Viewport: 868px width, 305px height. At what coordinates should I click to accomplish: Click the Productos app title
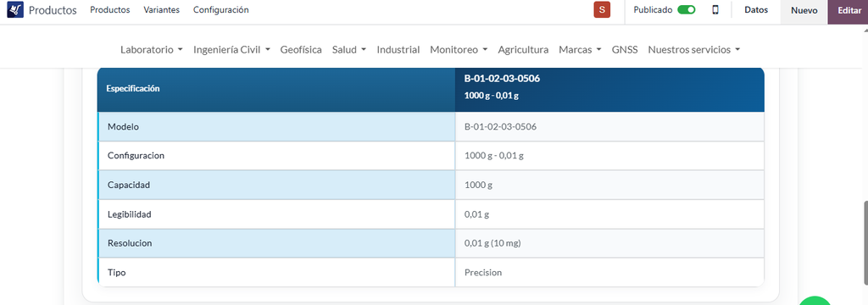(53, 10)
